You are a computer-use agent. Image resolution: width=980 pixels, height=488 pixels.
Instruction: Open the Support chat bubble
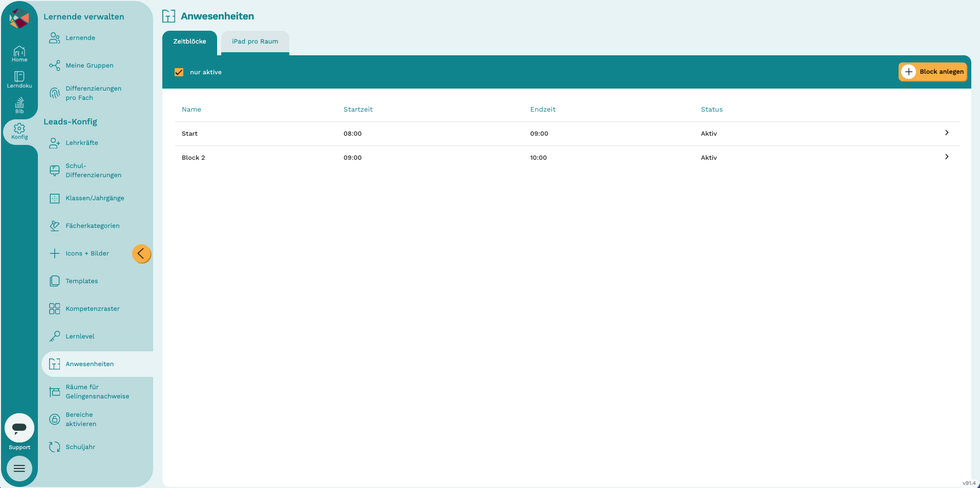19,428
